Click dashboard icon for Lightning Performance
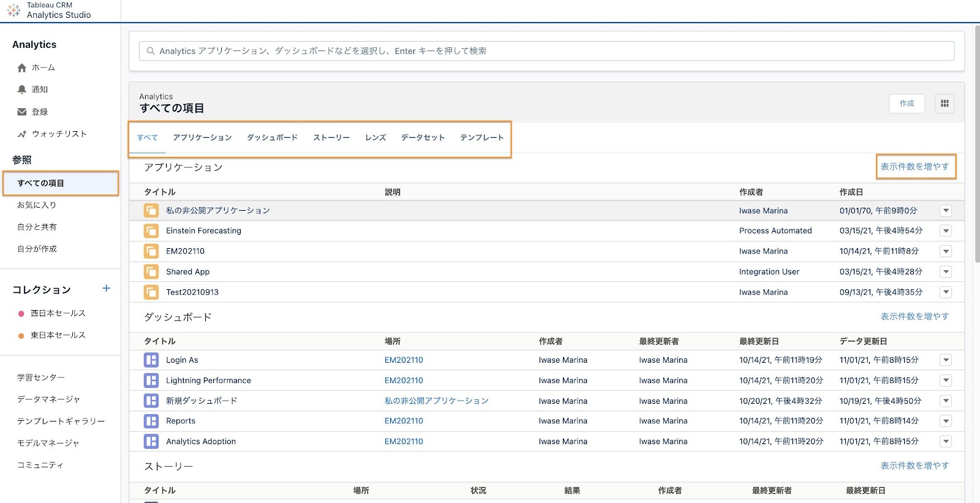The width and height of the screenshot is (980, 503). (151, 380)
